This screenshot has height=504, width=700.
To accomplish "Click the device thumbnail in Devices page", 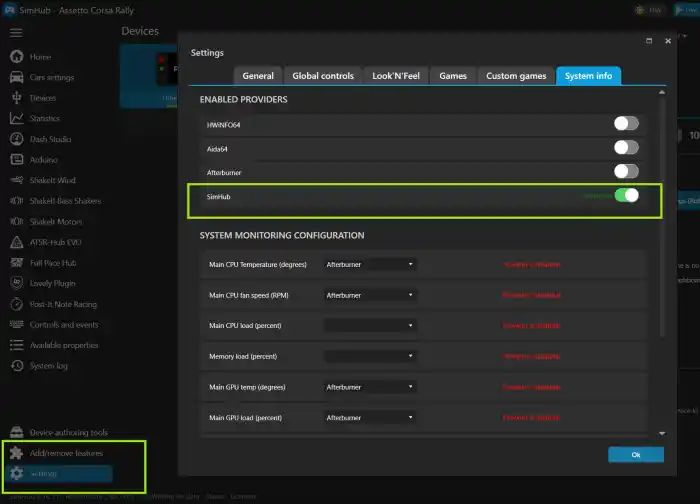I will pos(149,76).
